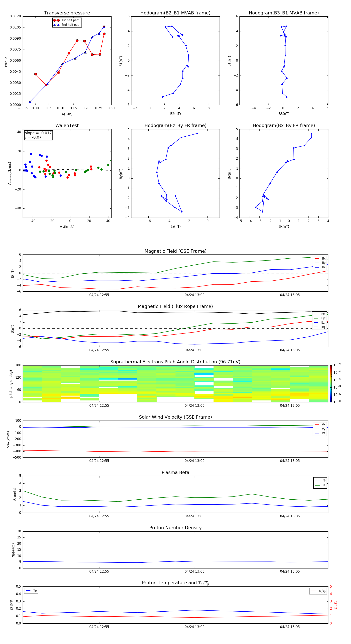Select the Bx legend entry in GSE panel
The image size is (351, 644).
[x=320, y=259]
